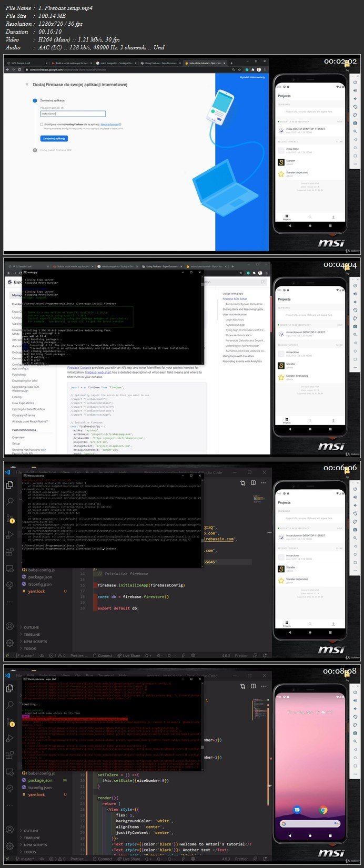Open Search view in VS Code 00:06:06 frame

coord(9,502)
